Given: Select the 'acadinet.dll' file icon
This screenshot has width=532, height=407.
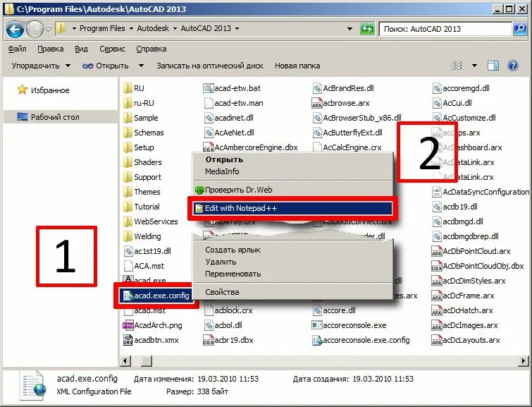Looking at the screenshot, I should [x=208, y=118].
